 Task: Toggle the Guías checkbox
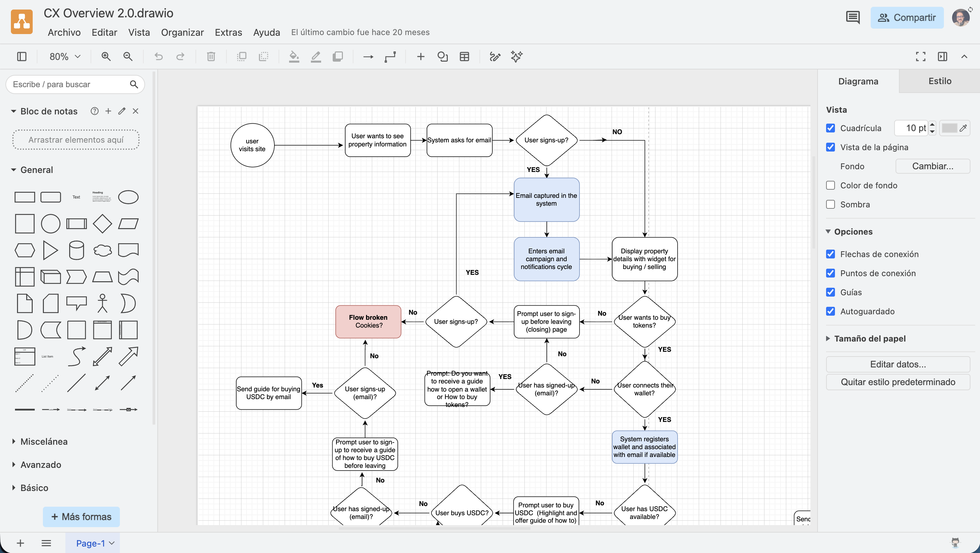831,292
